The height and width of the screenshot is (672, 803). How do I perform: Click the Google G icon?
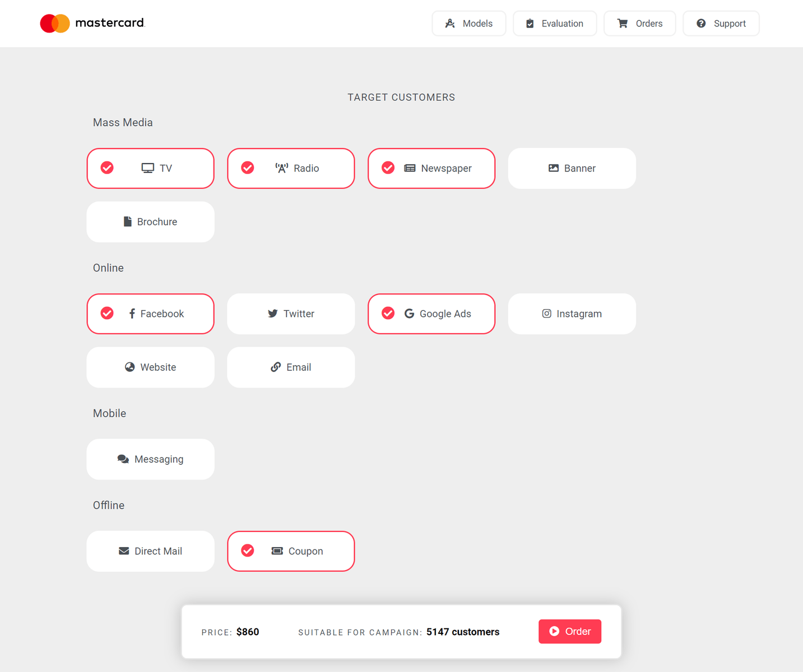(x=410, y=314)
